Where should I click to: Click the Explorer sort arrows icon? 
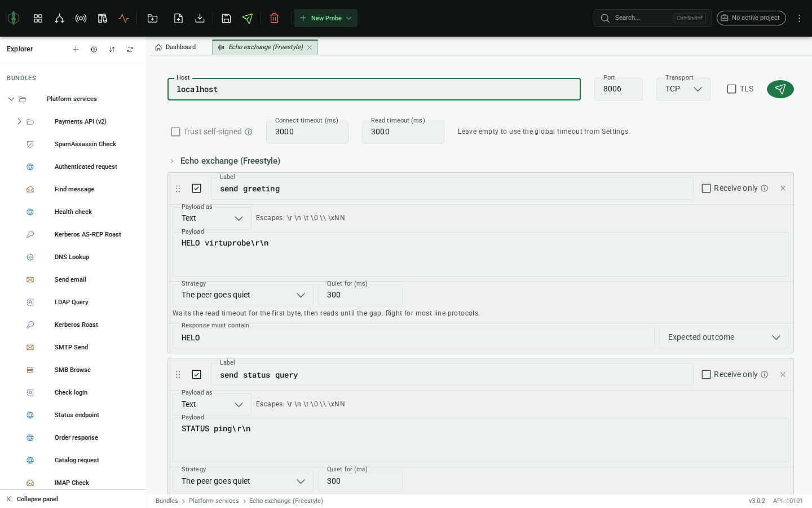(112, 50)
